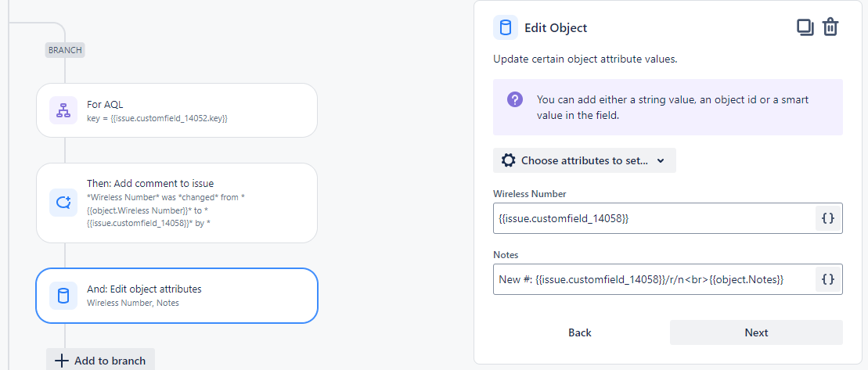The height and width of the screenshot is (370, 868).
Task: Focus the Notes text field
Action: click(654, 279)
